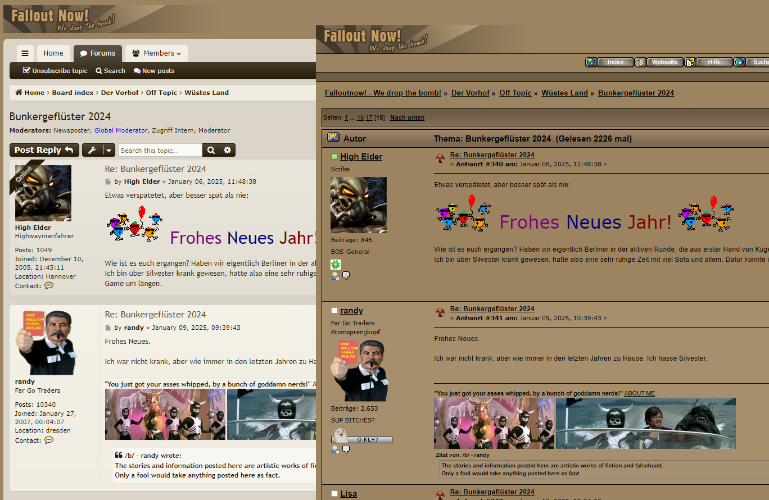Click the mushroom cloud icon on reply #340
Image resolution: width=769 pixels, height=500 pixels.
click(x=441, y=159)
